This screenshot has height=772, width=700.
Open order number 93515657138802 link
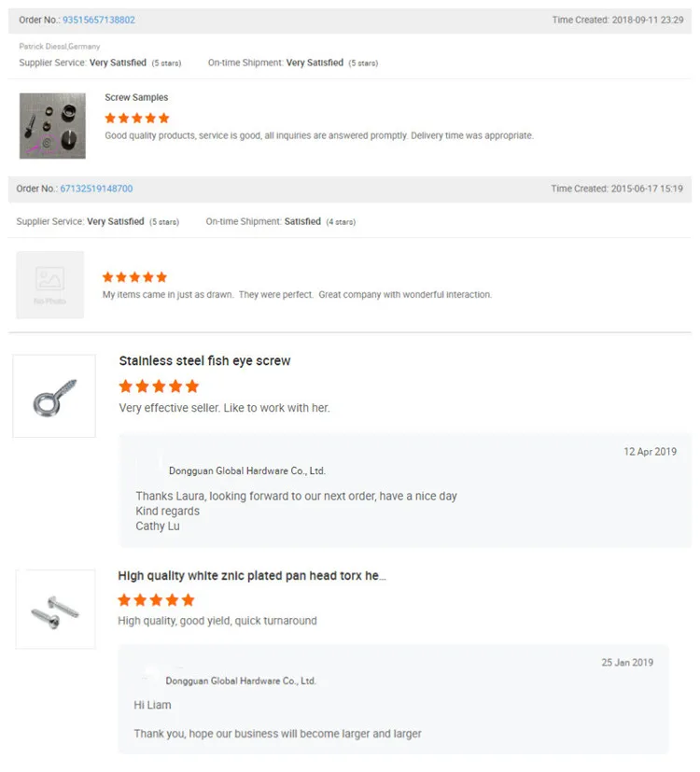(98, 20)
